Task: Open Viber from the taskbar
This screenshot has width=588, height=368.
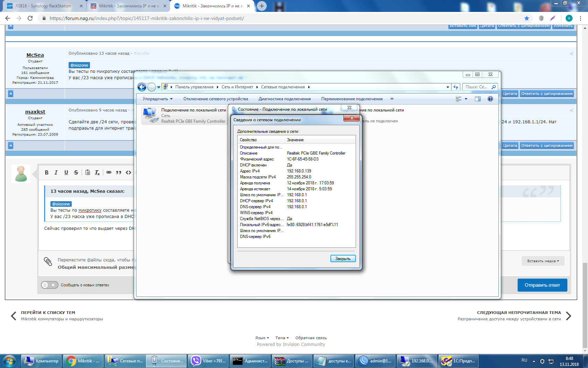Action: (208, 361)
